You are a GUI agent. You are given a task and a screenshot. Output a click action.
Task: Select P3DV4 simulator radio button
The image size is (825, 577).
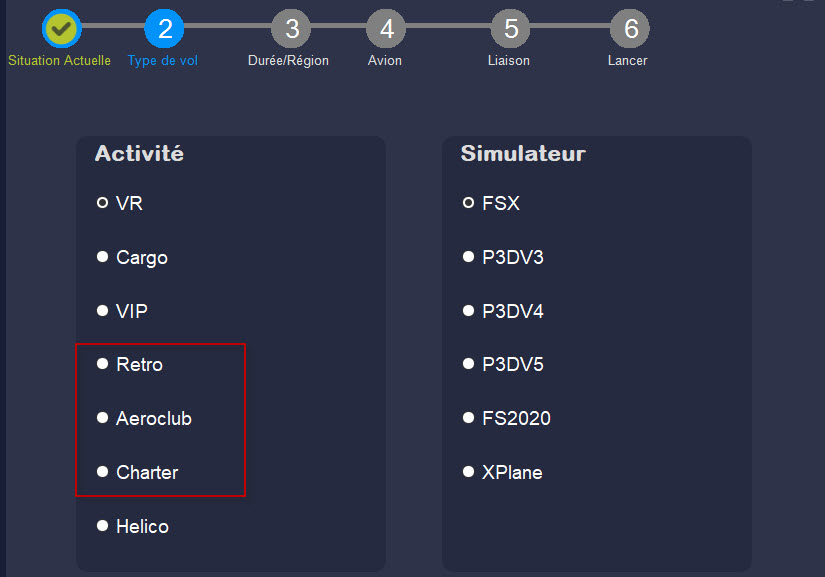(x=503, y=311)
